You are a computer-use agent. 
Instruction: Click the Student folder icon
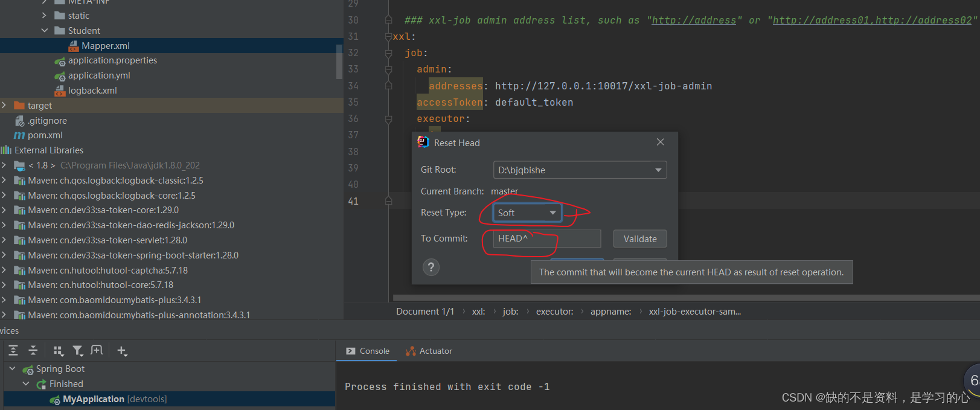(60, 31)
